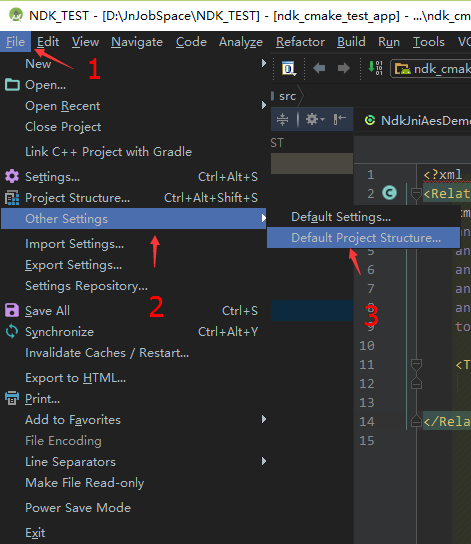Click the C class gutter icon on line 2
This screenshot has width=471, height=544.
coord(389,193)
